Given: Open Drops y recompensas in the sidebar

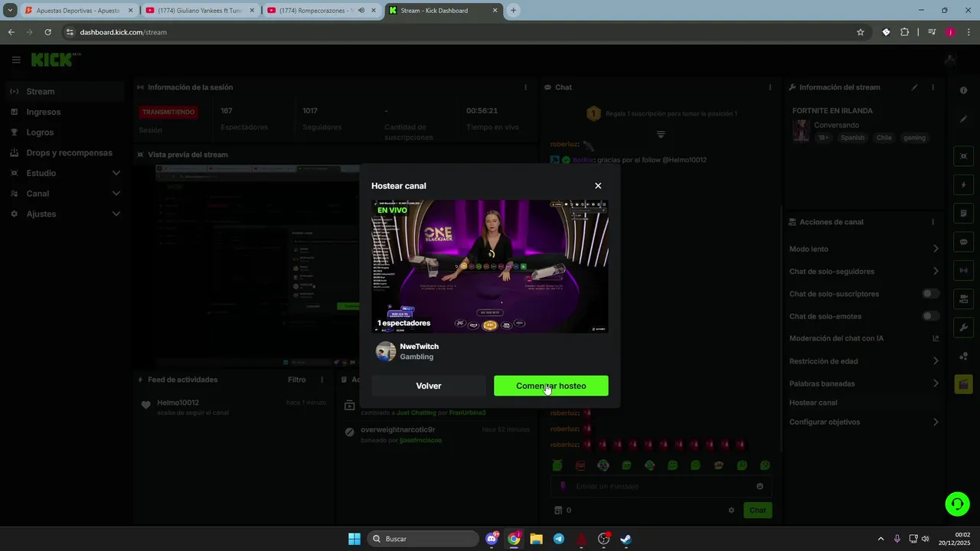Looking at the screenshot, I should pos(63,152).
